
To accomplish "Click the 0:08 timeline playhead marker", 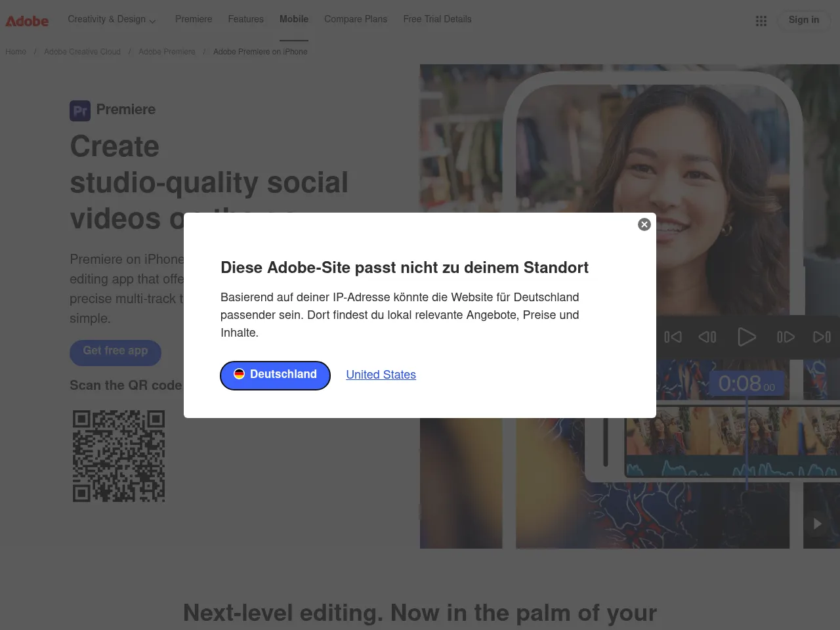I will click(746, 383).
